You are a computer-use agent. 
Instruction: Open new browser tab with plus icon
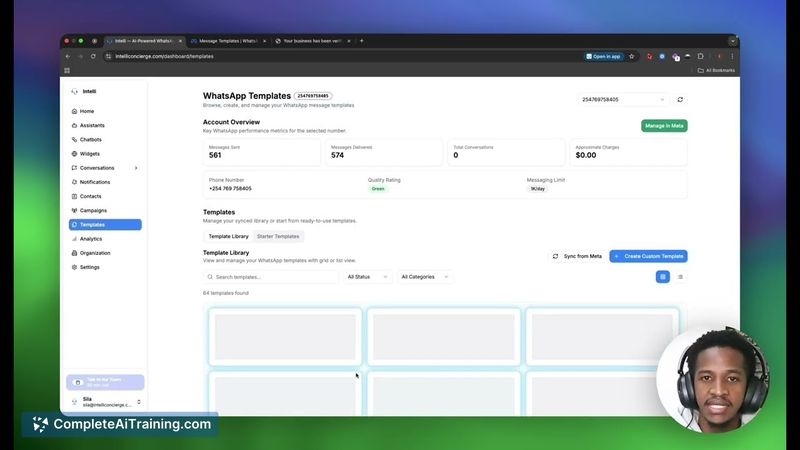(362, 41)
